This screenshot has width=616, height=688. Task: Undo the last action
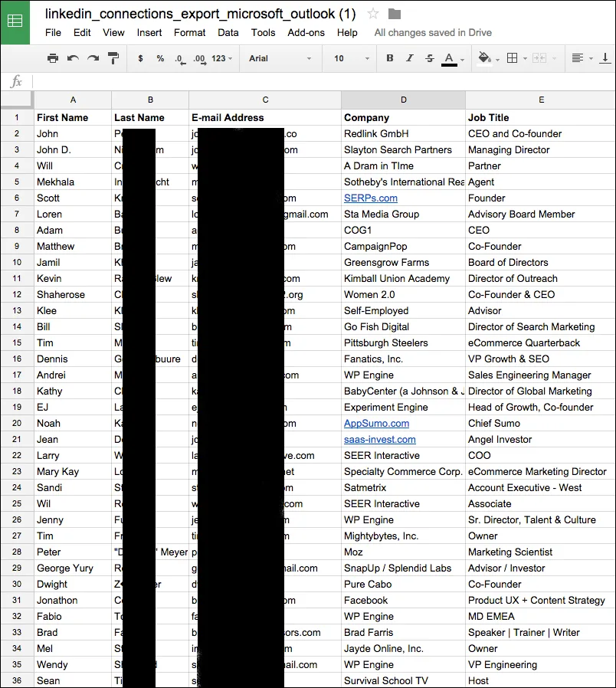(x=73, y=58)
